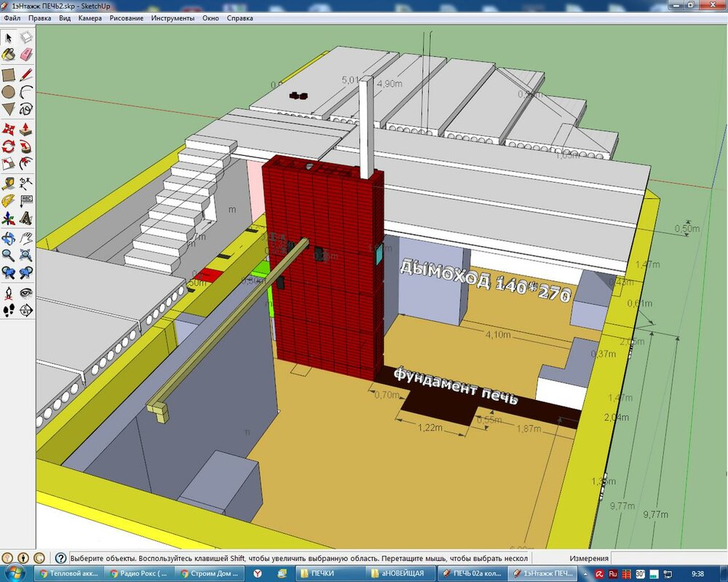Choose the Rectangle drawing tool
The image size is (728, 582).
click(8, 74)
